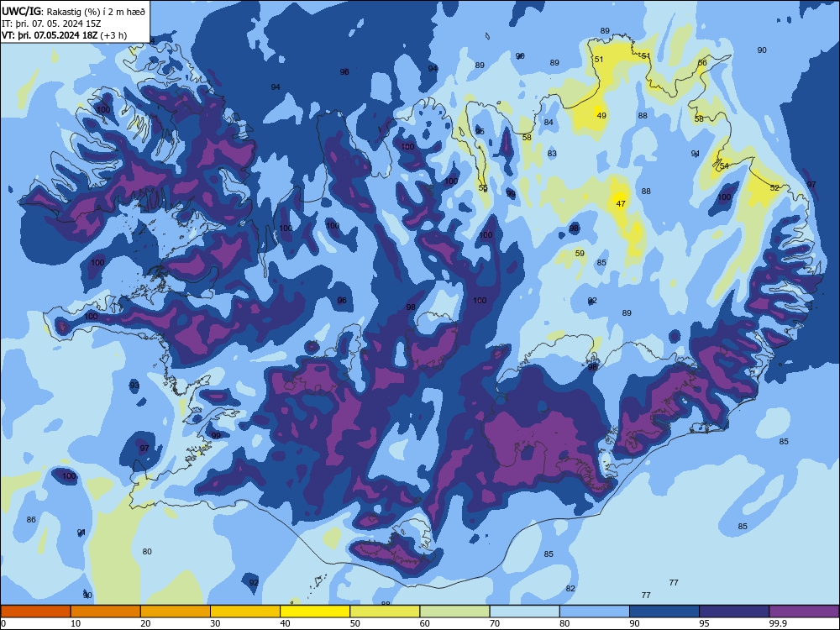The image size is (840, 630).
Task: Click the '55' humidity value on the map
Action: click(x=483, y=188)
